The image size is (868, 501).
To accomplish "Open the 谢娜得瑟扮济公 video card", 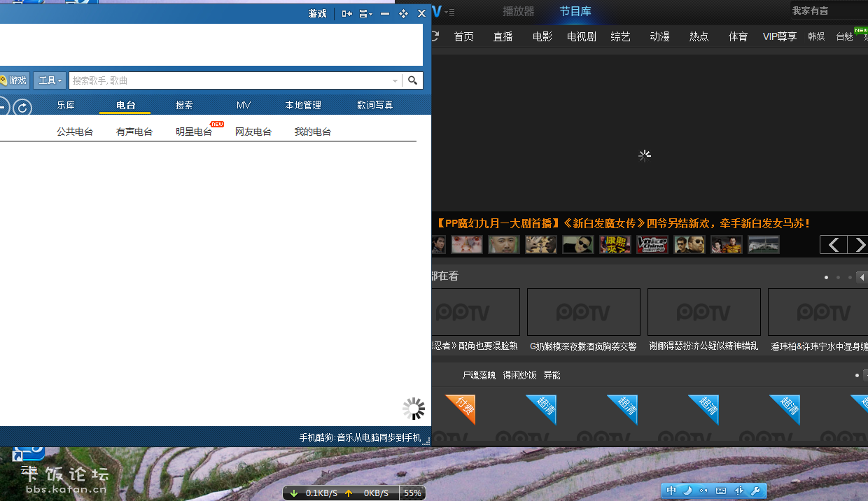I will pos(703,320).
